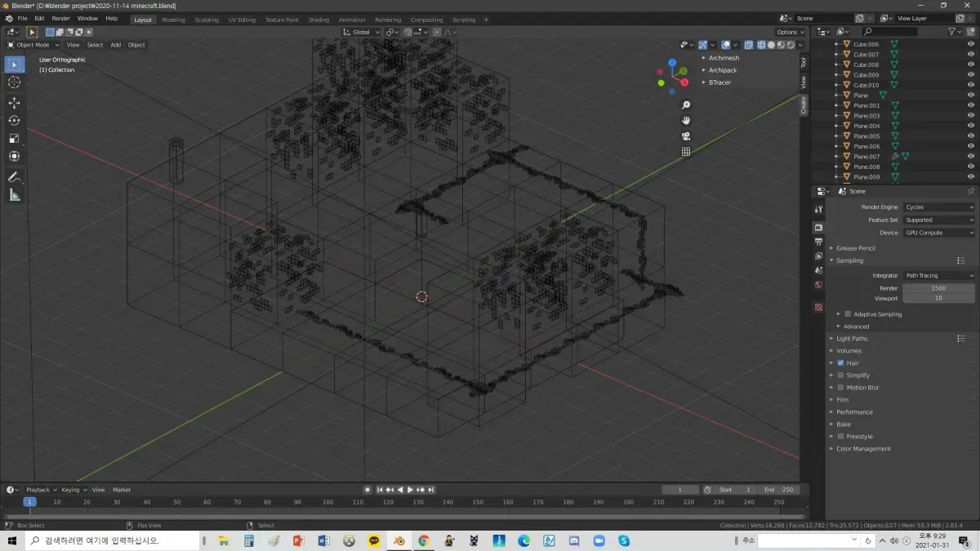Enable the Freestyle checkbox
Viewport: 980px width, 551px height.
[840, 437]
